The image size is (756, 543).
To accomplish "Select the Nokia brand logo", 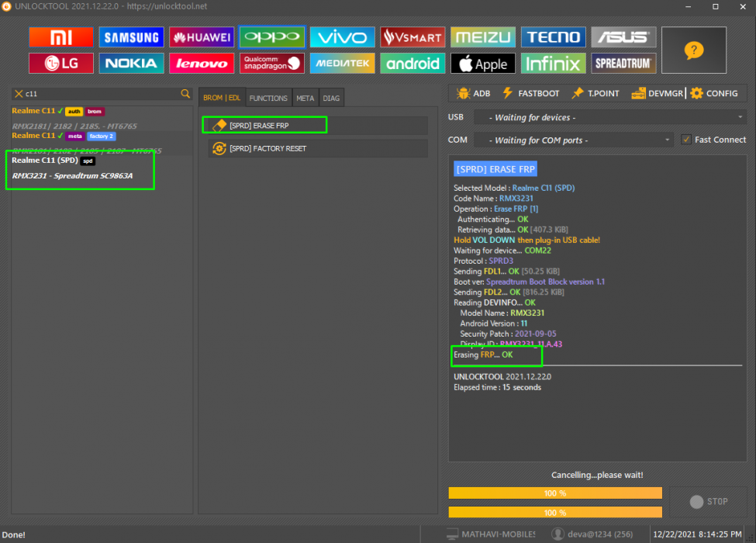I will click(131, 63).
